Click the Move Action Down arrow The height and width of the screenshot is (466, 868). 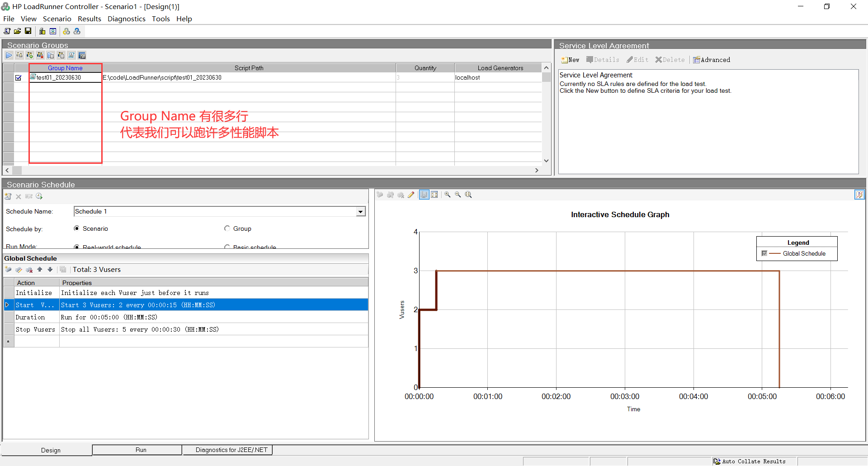click(x=50, y=270)
